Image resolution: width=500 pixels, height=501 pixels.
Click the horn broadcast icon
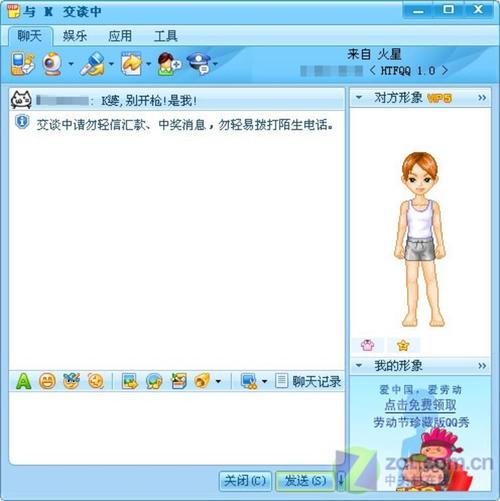coord(202,381)
